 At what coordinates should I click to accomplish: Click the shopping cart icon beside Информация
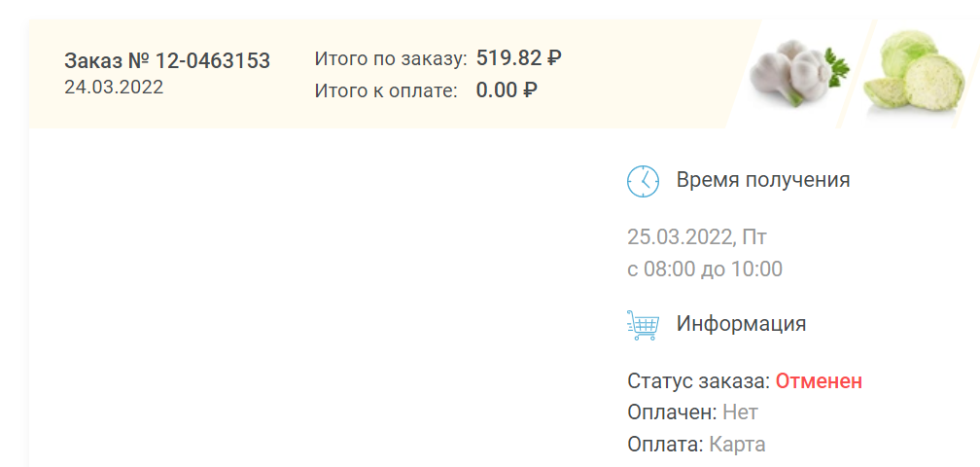point(643,325)
